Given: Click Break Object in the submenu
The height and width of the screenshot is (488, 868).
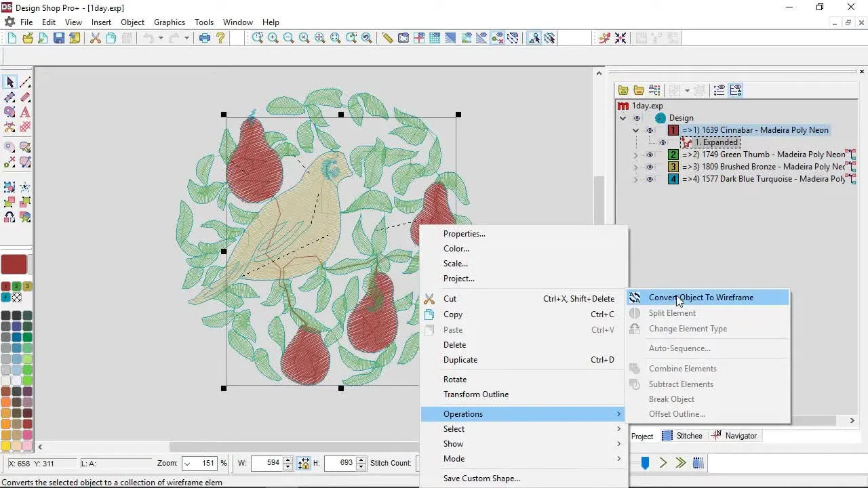Looking at the screenshot, I should click(x=671, y=399).
